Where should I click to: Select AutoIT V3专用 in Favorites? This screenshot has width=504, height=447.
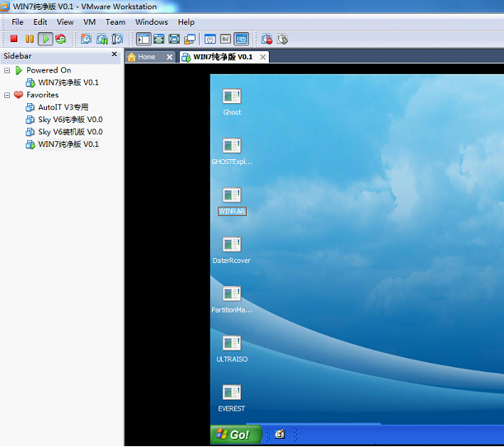(x=63, y=107)
